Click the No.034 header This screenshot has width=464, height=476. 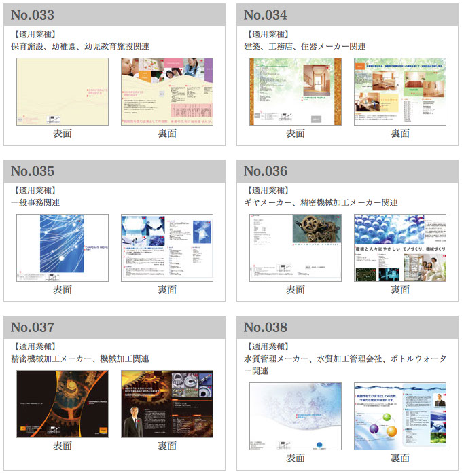click(347, 15)
